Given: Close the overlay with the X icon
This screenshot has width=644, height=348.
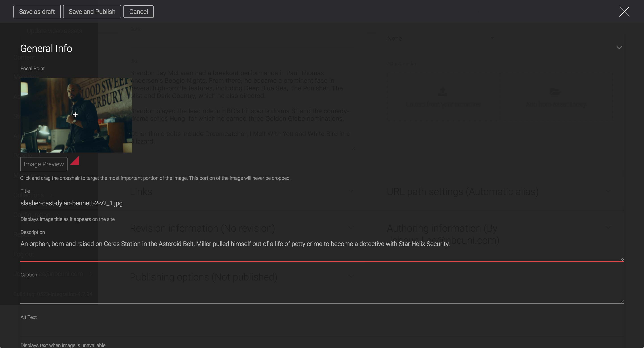Looking at the screenshot, I should pos(624,12).
